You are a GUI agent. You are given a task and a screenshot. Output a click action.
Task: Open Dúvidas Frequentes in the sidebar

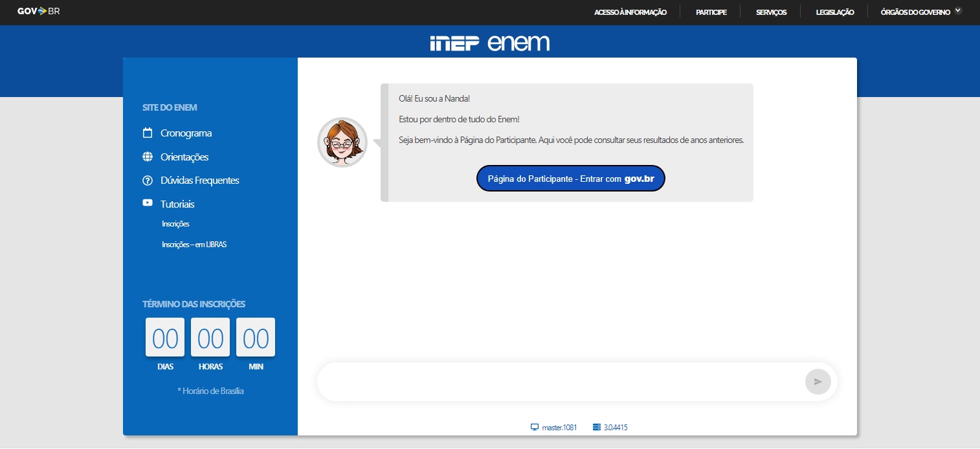point(200,181)
